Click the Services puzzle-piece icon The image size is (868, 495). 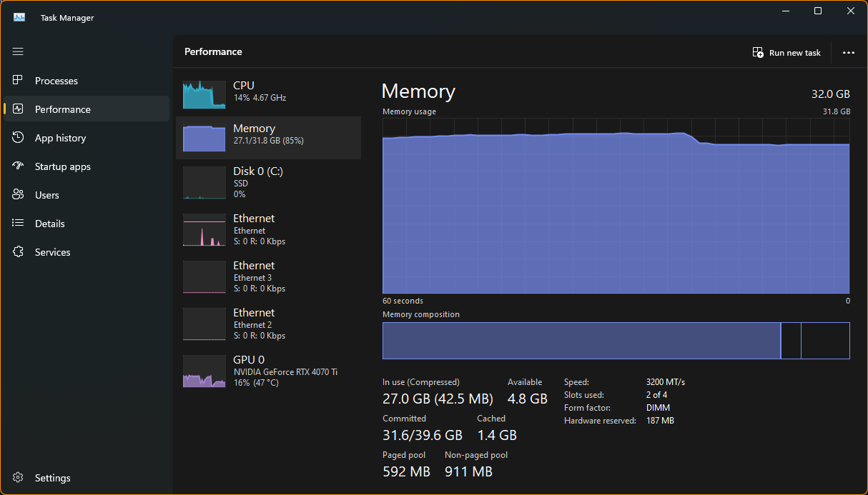pyautogui.click(x=19, y=252)
